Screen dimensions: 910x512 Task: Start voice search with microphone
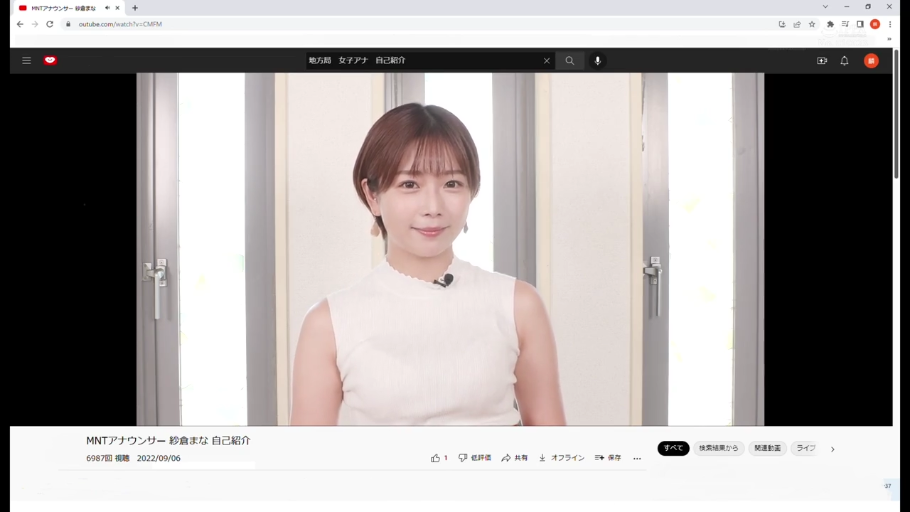pos(598,61)
